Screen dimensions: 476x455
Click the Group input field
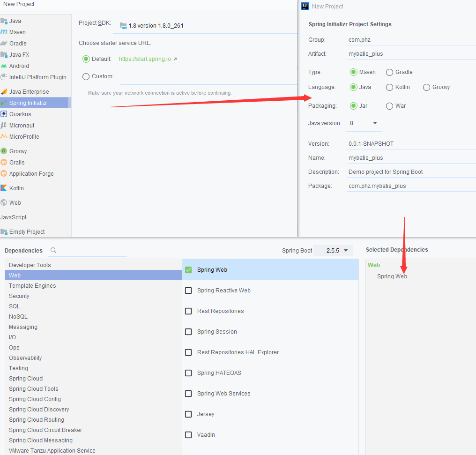(x=411, y=40)
